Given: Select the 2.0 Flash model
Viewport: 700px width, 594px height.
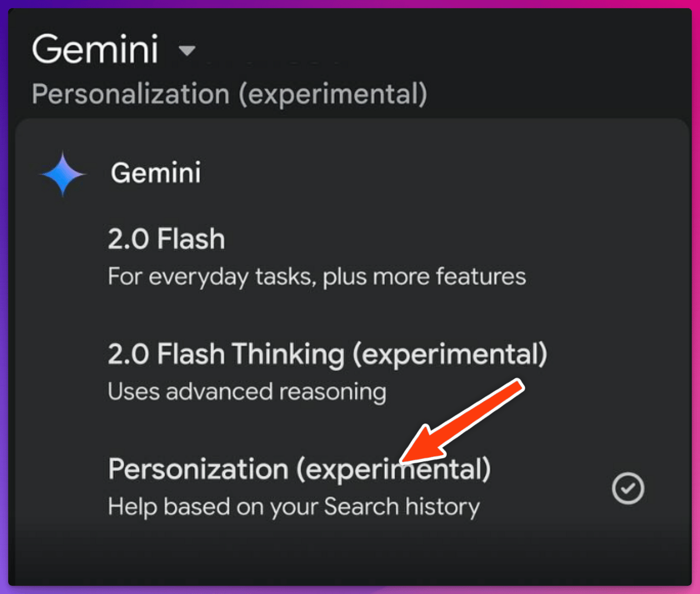Looking at the screenshot, I should tap(166, 240).
